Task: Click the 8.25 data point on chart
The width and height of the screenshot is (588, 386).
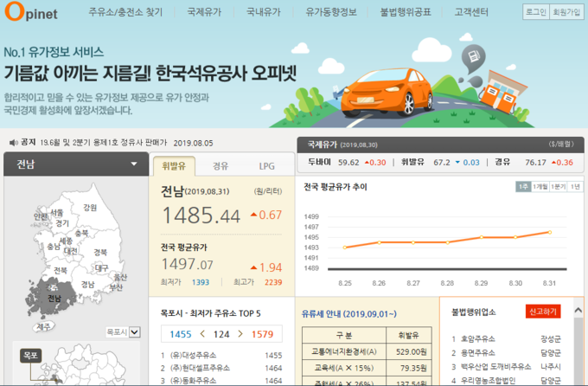Action: point(345,248)
